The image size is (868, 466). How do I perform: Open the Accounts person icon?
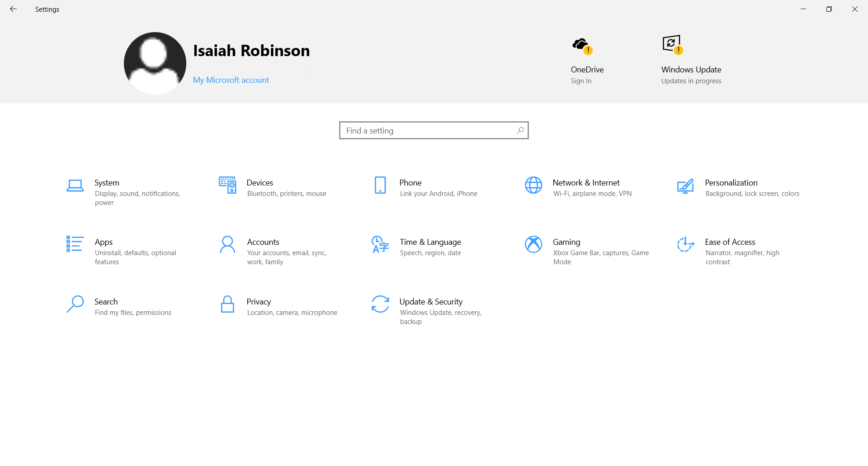tap(227, 244)
